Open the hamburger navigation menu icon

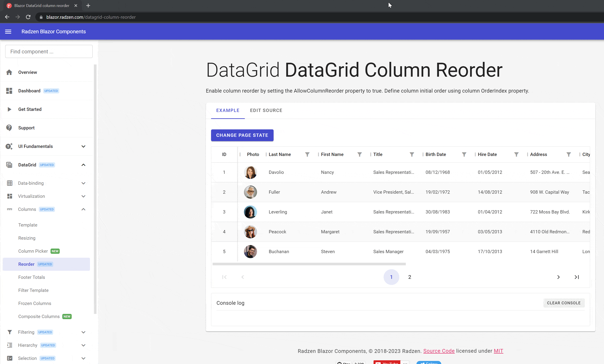8,31
